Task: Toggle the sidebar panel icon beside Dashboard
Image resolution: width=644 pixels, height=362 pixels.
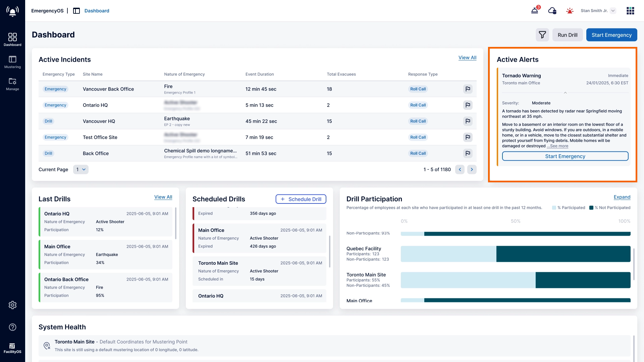Action: [76, 11]
